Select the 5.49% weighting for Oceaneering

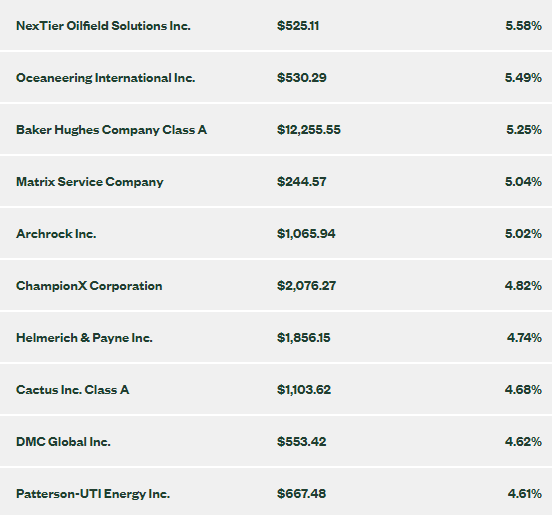[x=523, y=78]
